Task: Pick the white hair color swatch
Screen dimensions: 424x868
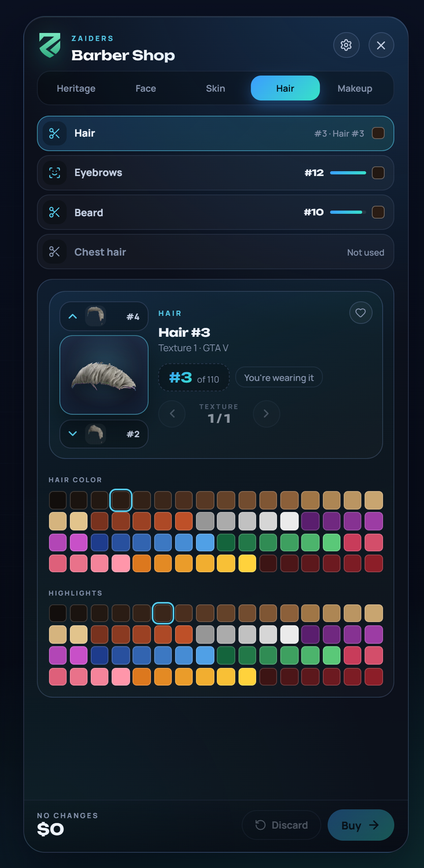Action: pyautogui.click(x=289, y=521)
